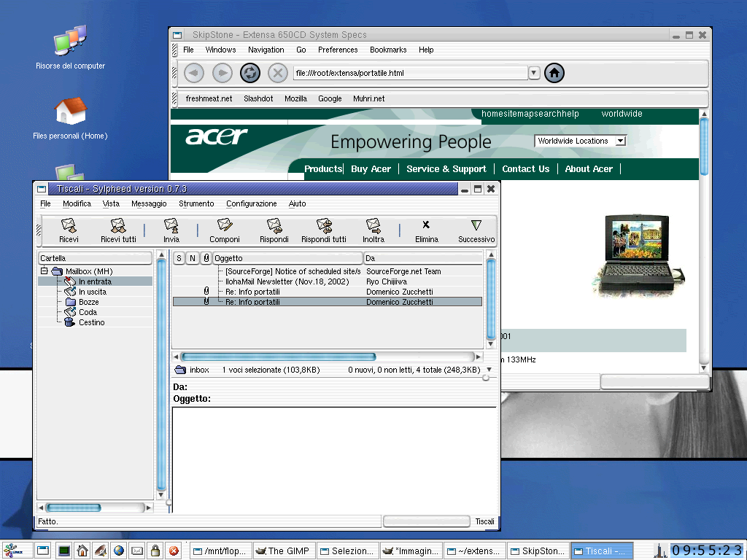Viewport: 747px width, 560px height.
Task: Switch to SkipStone taskbar button
Action: click(x=538, y=551)
